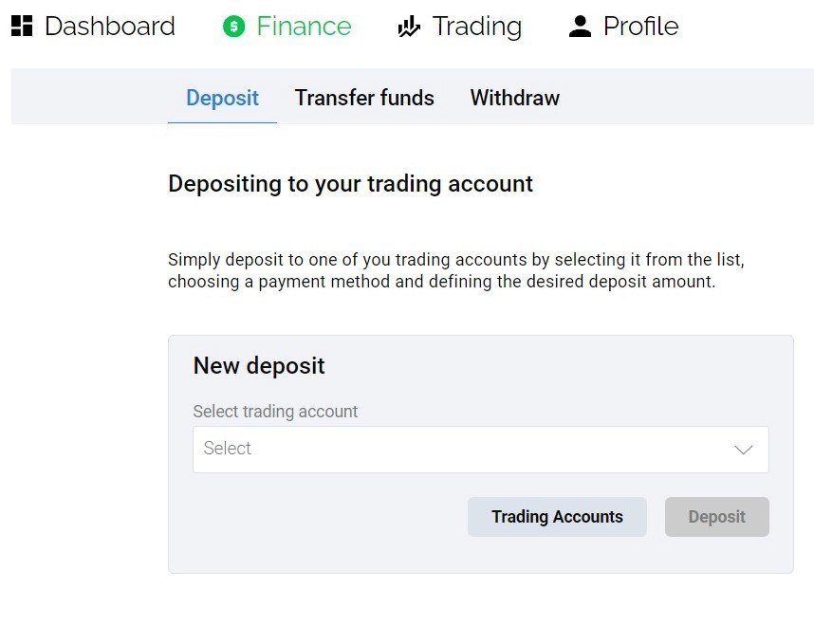Click the 'Select' placeholder text in the dropdown
Viewport: 814px width, 644px height.
pyautogui.click(x=228, y=449)
